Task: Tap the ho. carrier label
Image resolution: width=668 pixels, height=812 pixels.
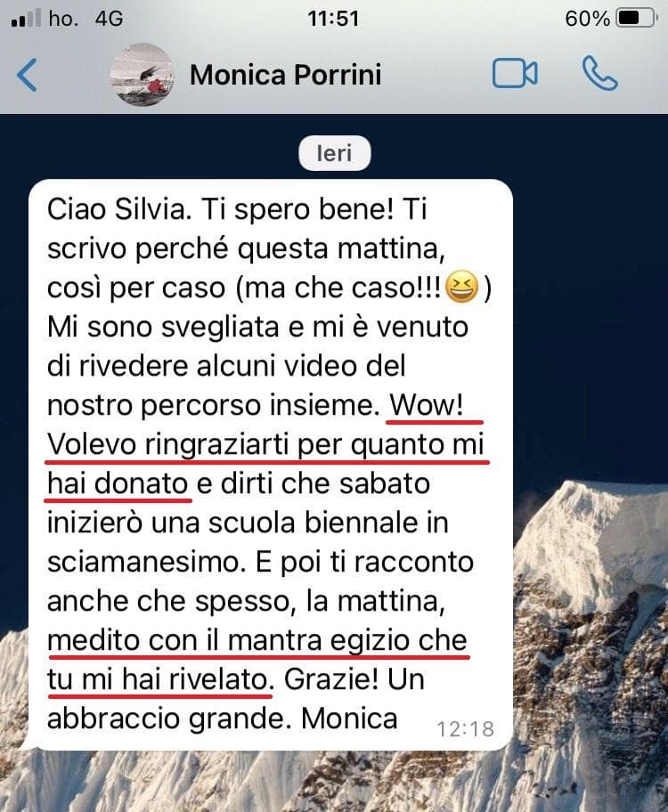Action: [63, 19]
